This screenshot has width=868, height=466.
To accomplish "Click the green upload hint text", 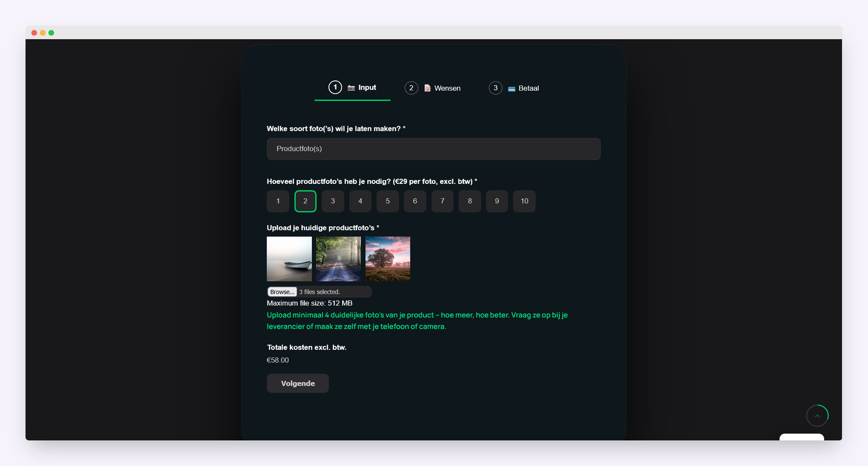I will click(x=417, y=321).
